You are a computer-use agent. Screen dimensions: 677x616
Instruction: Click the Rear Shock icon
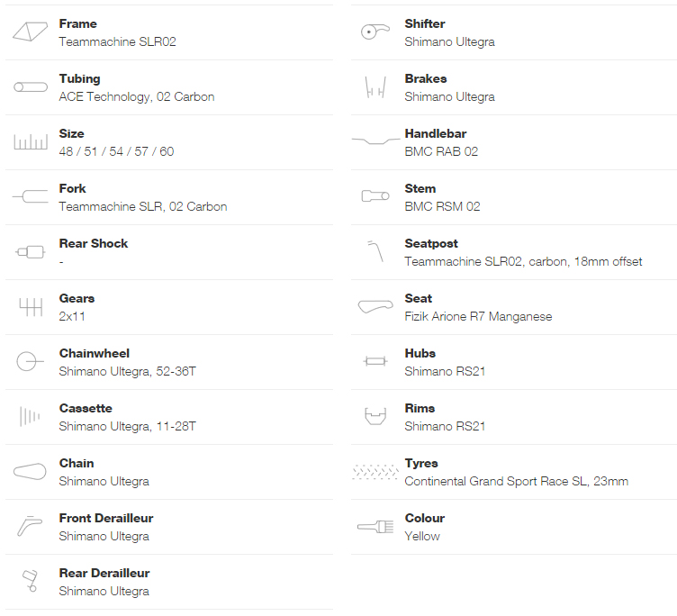click(30, 251)
